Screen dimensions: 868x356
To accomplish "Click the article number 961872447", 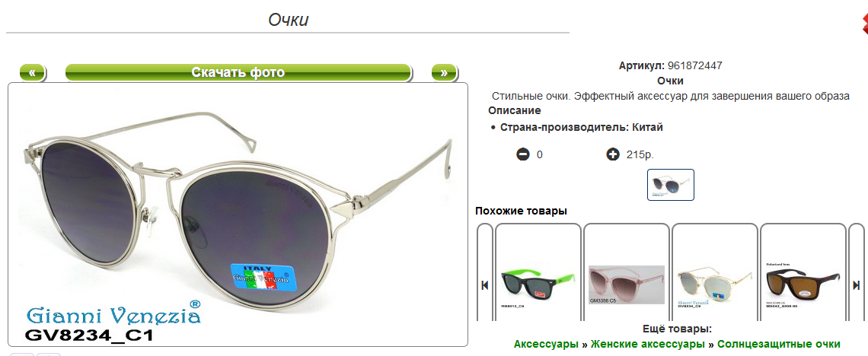I will click(694, 65).
